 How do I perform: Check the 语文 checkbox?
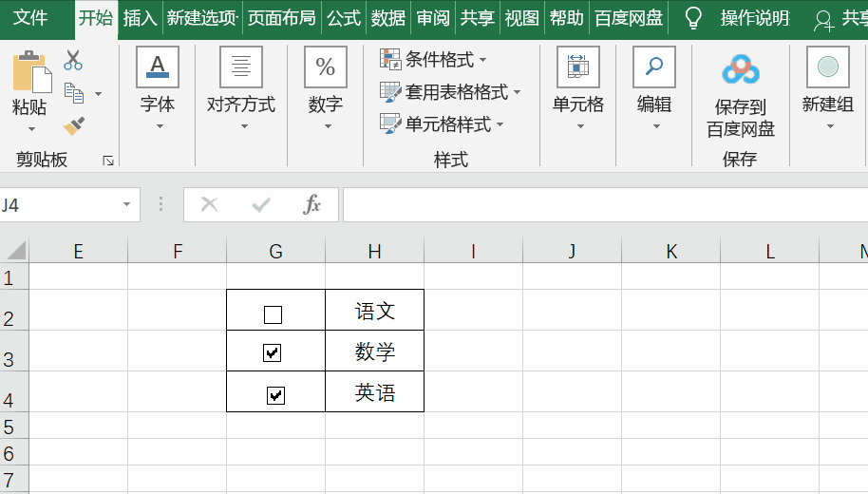pyautogui.click(x=273, y=314)
